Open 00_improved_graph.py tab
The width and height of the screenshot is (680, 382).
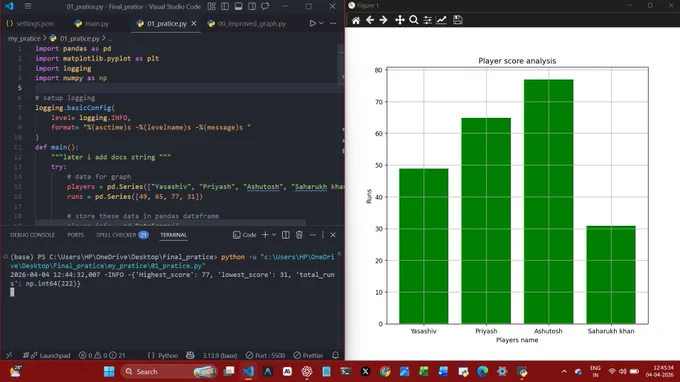pos(246,23)
